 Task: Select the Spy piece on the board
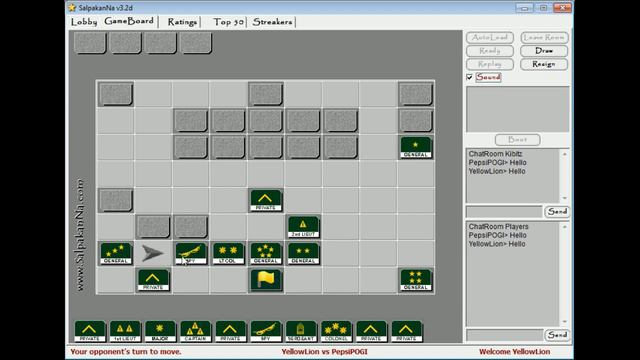pyautogui.click(x=191, y=253)
